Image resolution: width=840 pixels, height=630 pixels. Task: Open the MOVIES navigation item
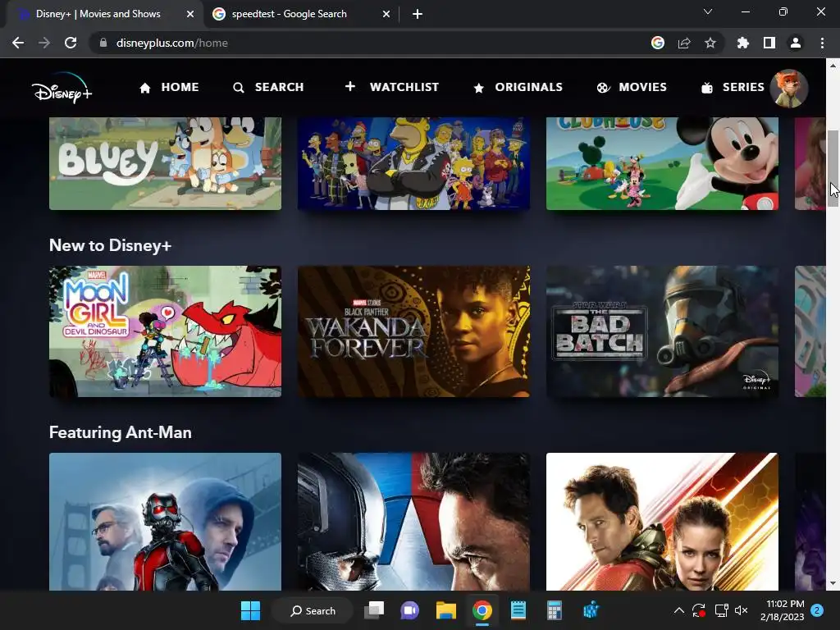[x=632, y=87]
